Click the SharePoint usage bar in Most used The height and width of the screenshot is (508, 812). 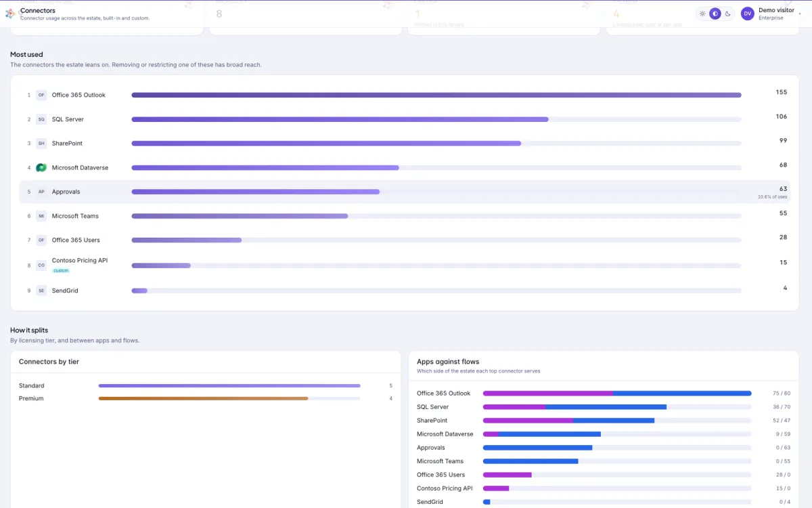point(436,144)
